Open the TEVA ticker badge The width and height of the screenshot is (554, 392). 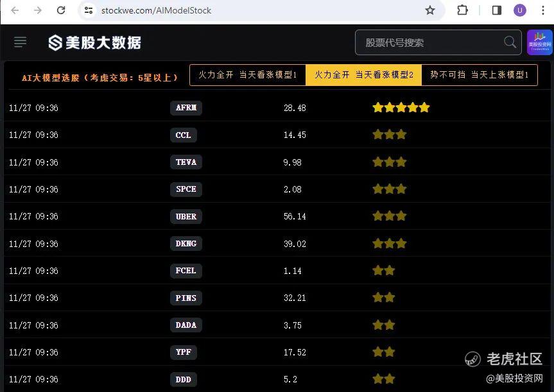(186, 162)
